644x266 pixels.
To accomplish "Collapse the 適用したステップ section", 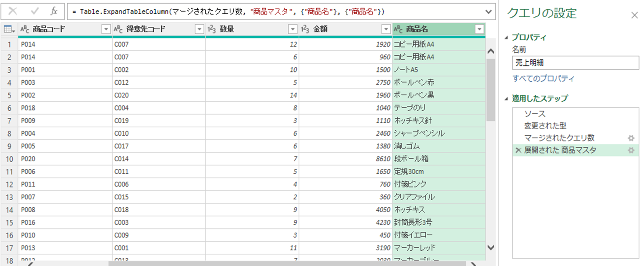I will tap(507, 99).
